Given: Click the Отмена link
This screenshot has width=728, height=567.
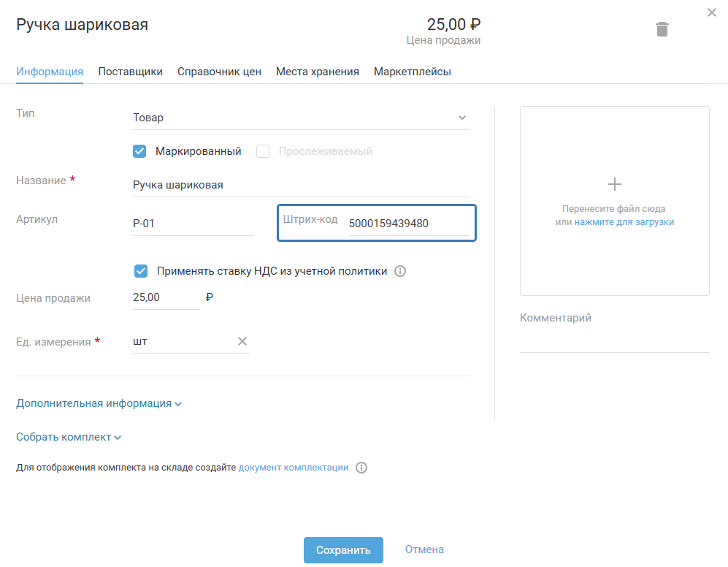Looking at the screenshot, I should [424, 549].
